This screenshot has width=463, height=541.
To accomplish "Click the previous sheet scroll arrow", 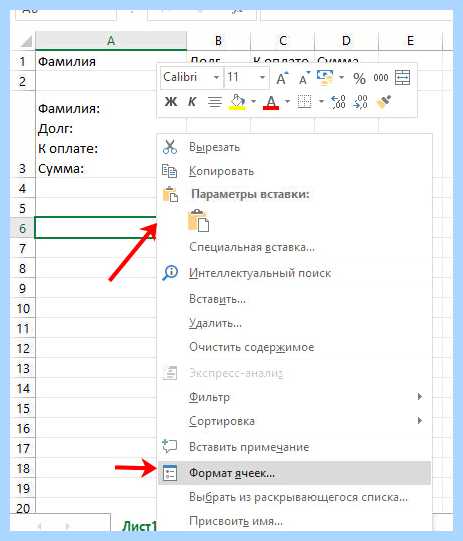I will tap(40, 526).
